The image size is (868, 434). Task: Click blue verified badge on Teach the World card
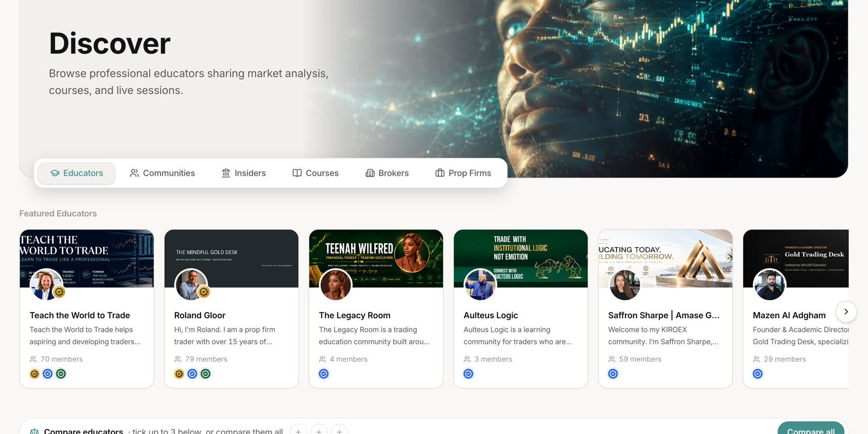tap(47, 374)
